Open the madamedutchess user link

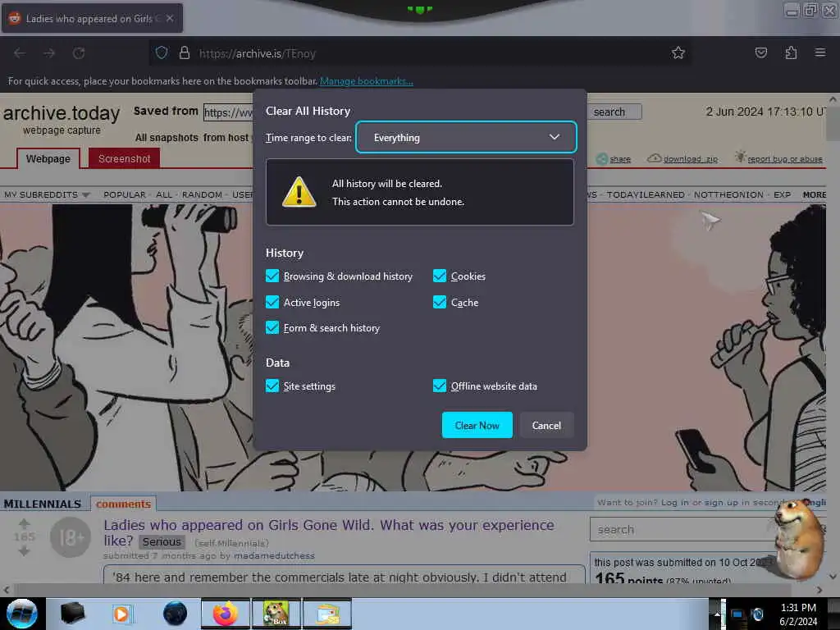tap(274, 555)
